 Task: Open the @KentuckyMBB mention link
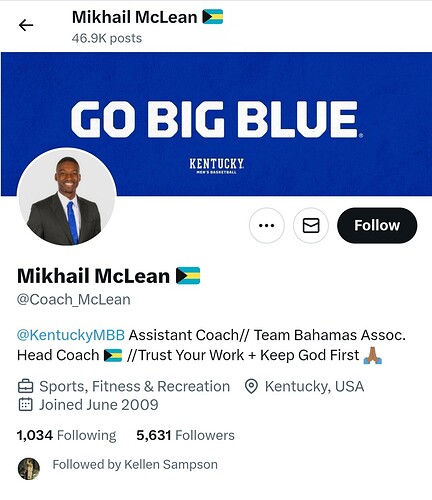click(71, 335)
